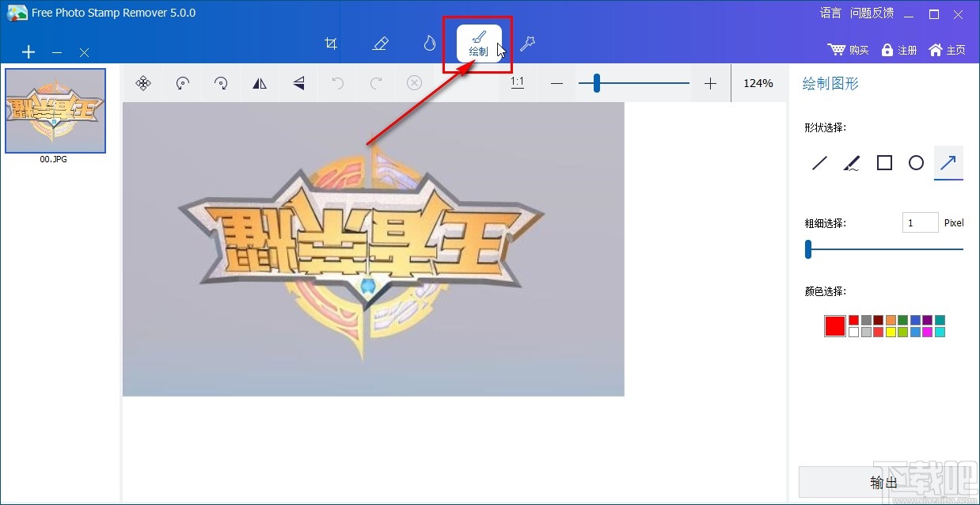The image size is (980, 505).
Task: Rotate the image clockwise
Action: (x=221, y=82)
